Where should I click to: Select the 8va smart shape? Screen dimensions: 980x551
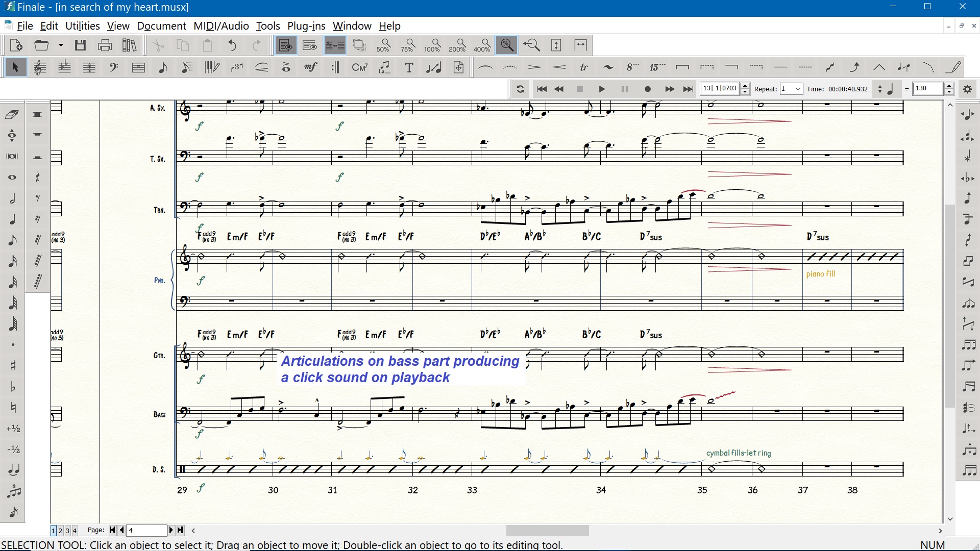point(633,67)
